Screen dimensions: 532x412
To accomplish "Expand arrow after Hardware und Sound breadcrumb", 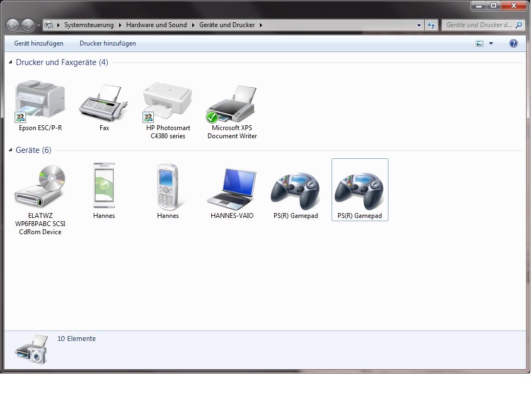I will click(x=193, y=25).
